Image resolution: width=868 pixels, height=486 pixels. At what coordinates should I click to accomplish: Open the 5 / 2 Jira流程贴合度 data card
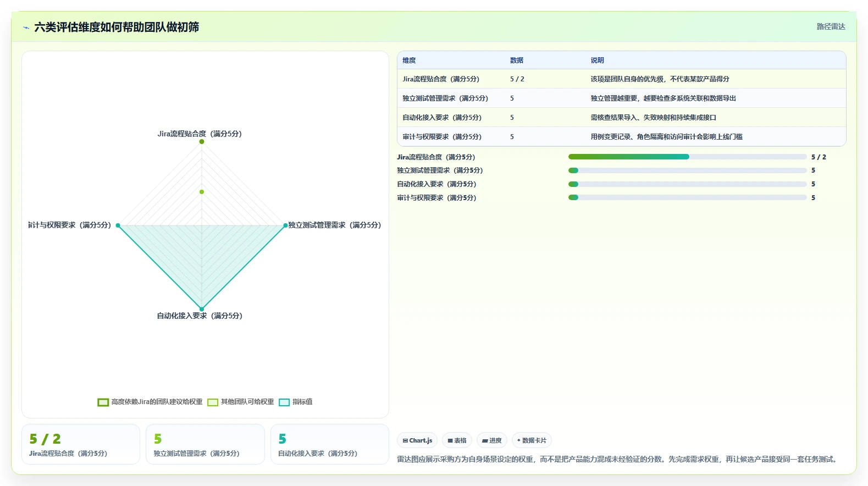[81, 444]
